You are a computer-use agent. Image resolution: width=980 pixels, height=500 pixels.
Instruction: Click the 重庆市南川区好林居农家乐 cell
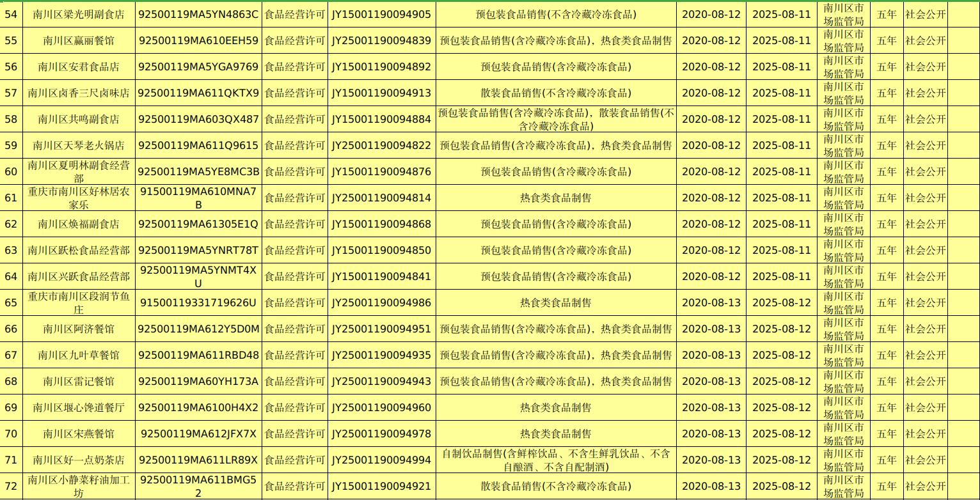[x=79, y=198]
